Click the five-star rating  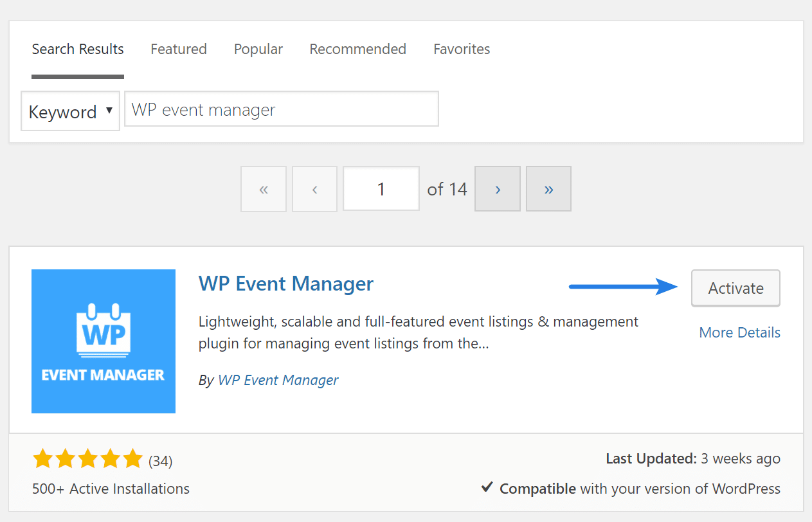pos(88,459)
